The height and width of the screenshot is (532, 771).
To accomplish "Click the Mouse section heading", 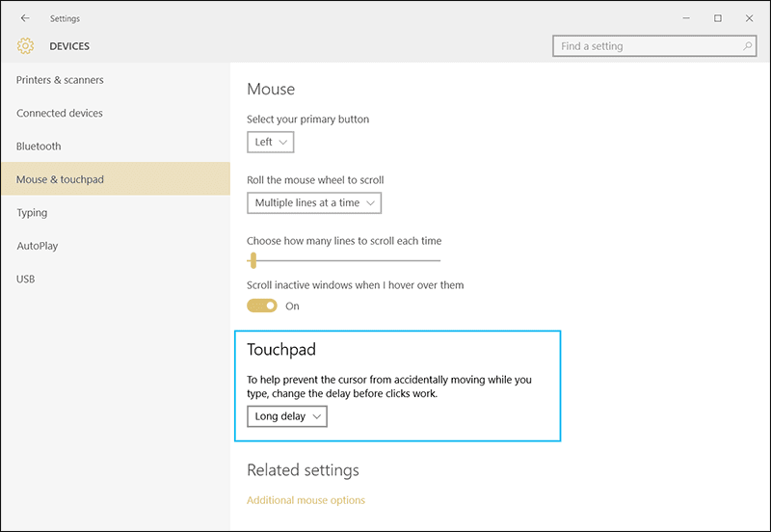I will pyautogui.click(x=271, y=89).
